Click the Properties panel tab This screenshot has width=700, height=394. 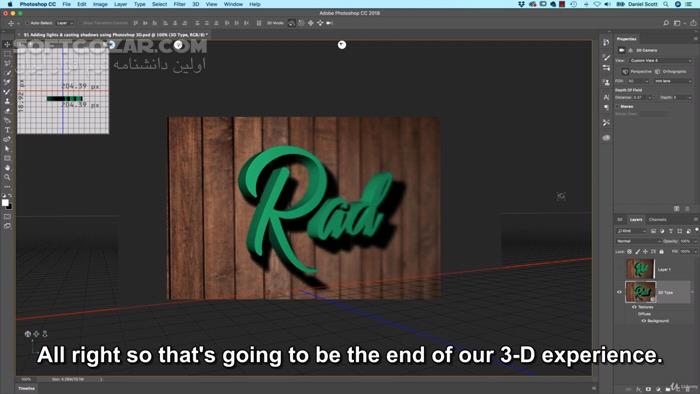626,39
